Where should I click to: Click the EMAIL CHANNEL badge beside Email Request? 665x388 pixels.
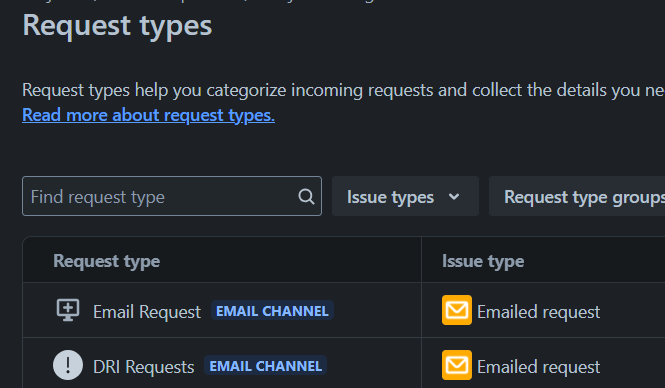(x=272, y=311)
